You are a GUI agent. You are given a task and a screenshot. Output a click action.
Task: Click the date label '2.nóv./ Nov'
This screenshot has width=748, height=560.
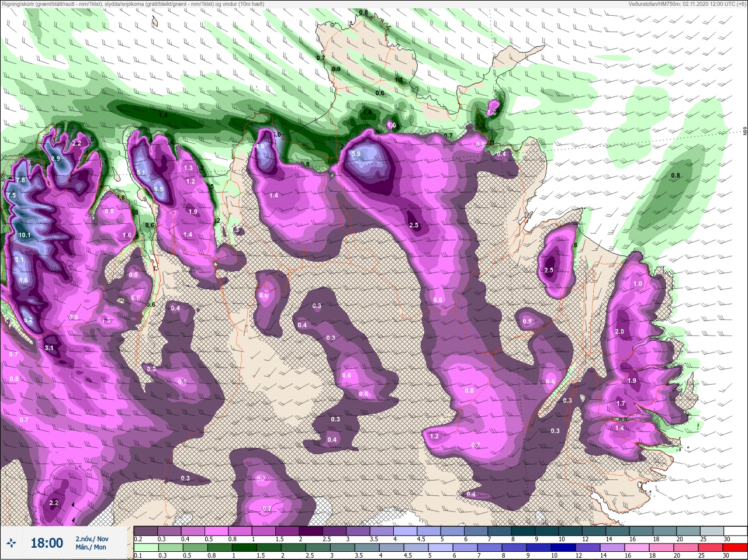click(92, 538)
